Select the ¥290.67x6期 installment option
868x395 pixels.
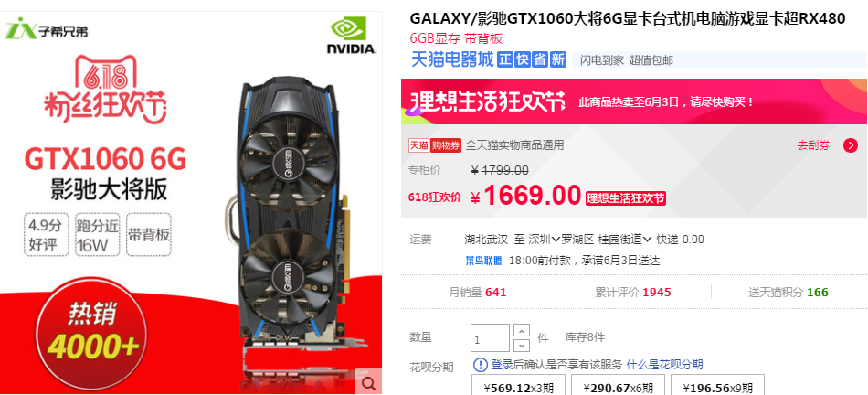click(618, 388)
